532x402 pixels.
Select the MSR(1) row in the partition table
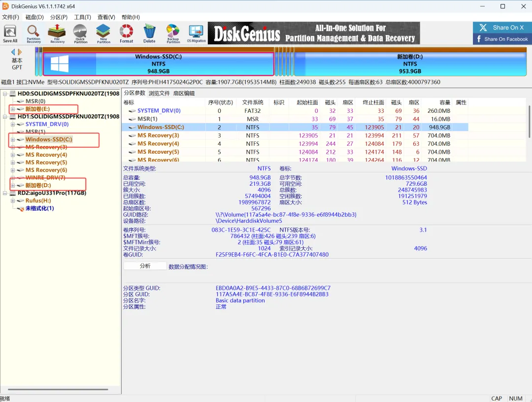[x=295, y=119]
